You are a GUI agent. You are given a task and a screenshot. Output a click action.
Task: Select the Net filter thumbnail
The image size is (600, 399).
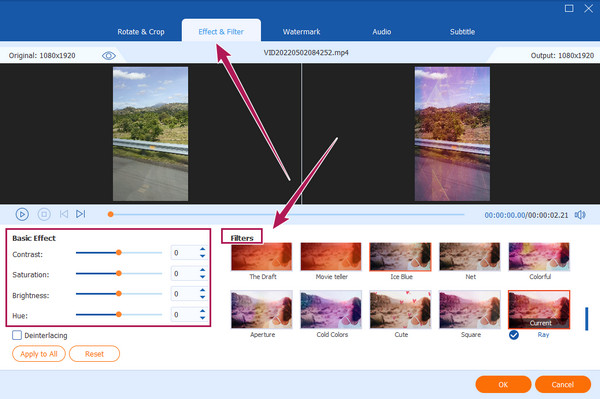[x=470, y=257]
